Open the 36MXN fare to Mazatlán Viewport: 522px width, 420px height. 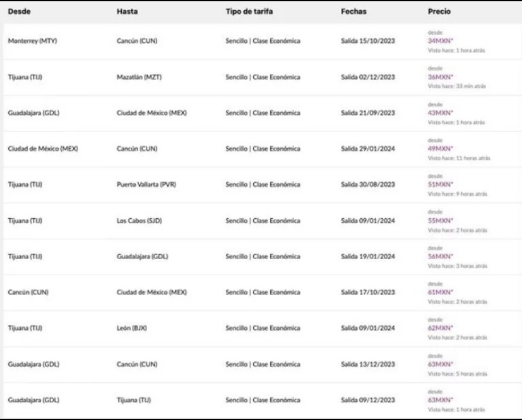point(438,76)
